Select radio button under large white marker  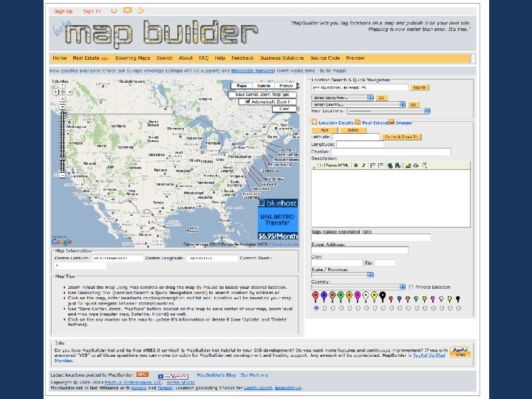pos(366,308)
